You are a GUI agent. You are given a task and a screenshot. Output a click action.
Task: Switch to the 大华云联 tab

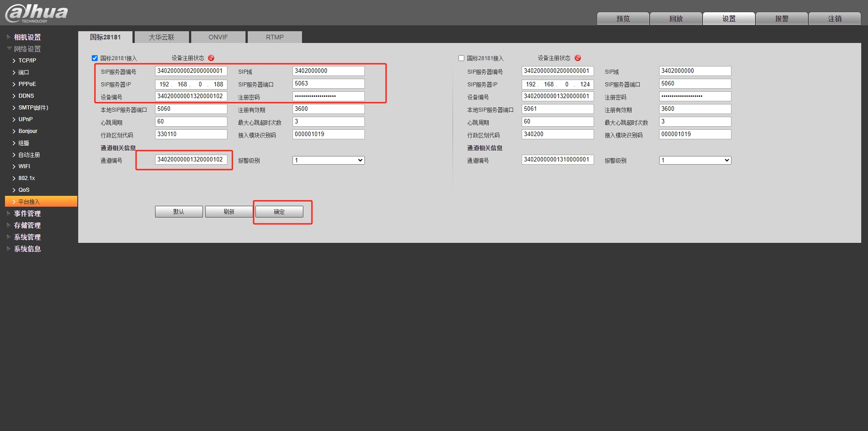tap(161, 37)
